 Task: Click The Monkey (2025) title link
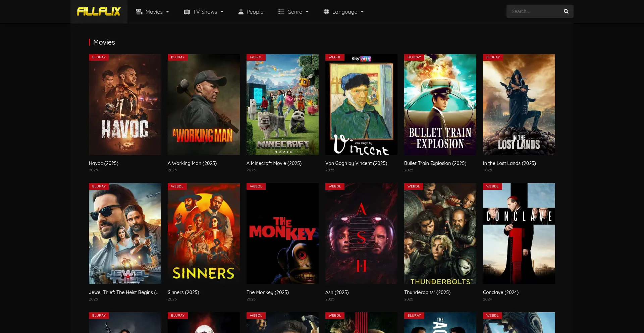[x=268, y=292]
